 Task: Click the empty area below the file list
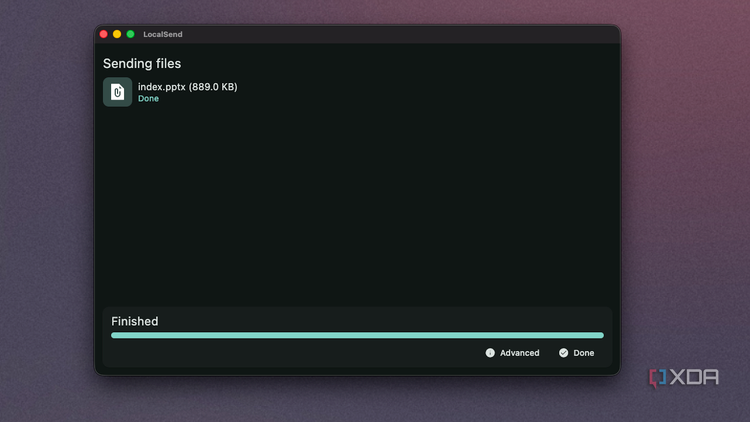coord(357,206)
